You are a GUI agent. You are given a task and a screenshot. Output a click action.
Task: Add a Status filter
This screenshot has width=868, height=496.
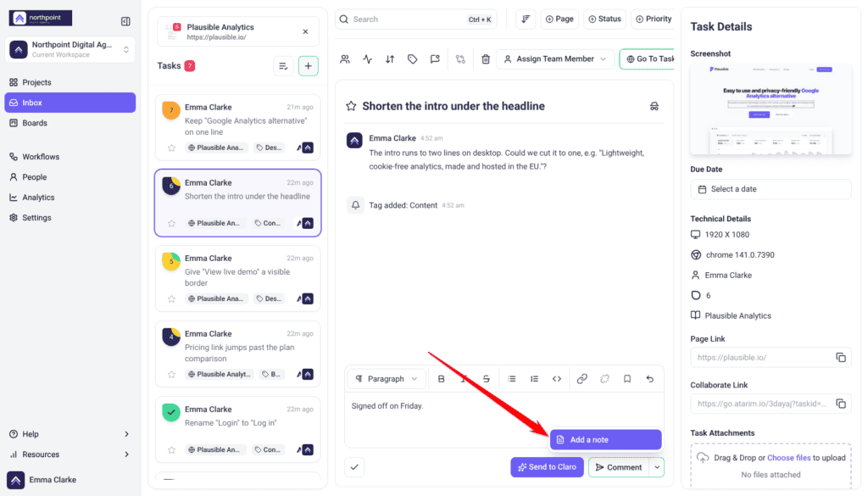(x=604, y=19)
